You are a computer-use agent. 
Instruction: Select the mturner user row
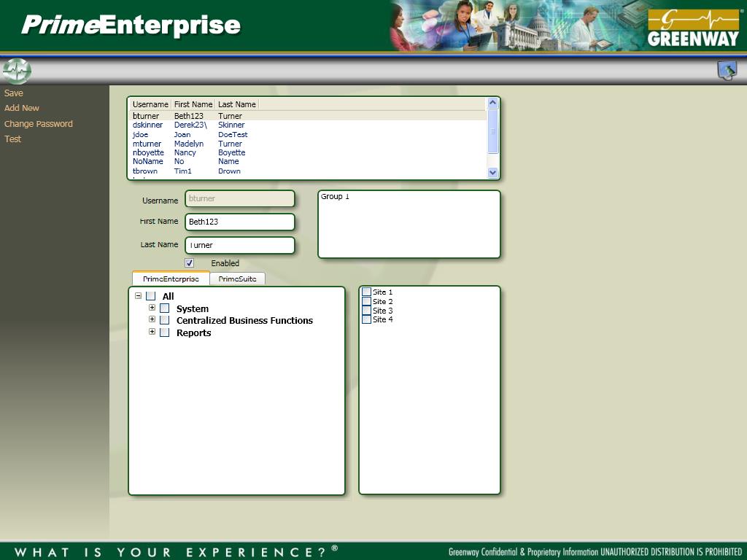coord(308,144)
